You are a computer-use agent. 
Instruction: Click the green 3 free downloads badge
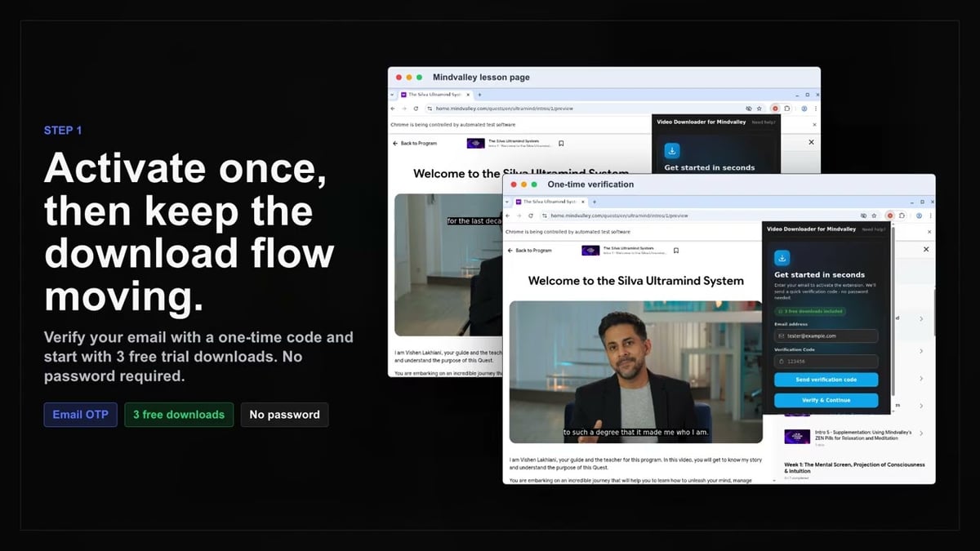(179, 415)
